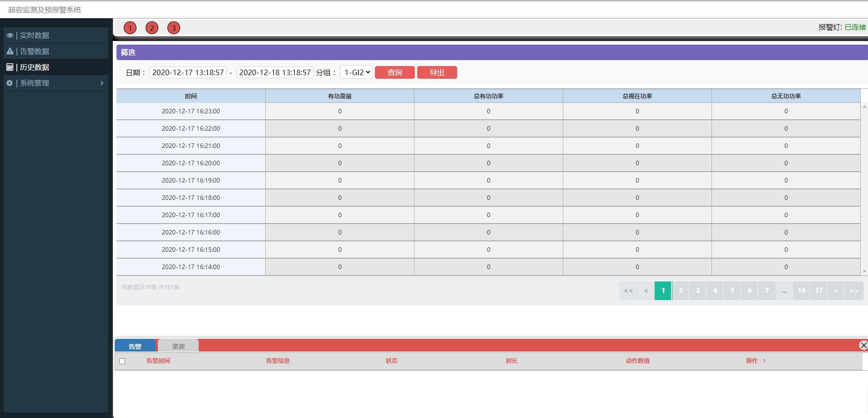Select the 告警 tab
This screenshot has height=418, width=868.
point(135,347)
